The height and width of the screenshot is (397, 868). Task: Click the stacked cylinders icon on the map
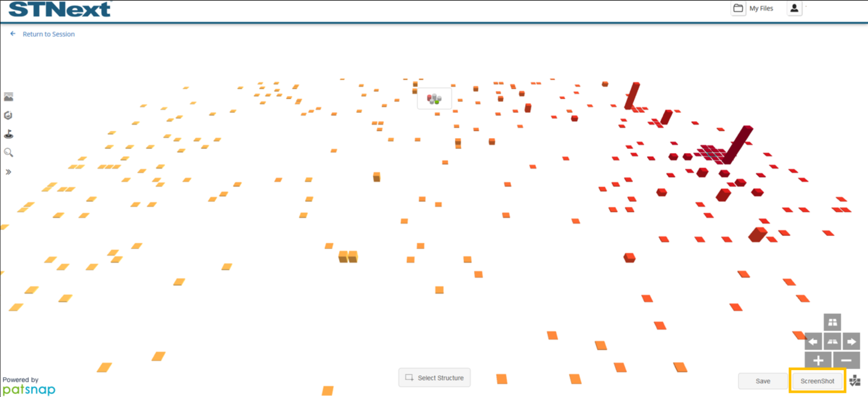coord(434,99)
